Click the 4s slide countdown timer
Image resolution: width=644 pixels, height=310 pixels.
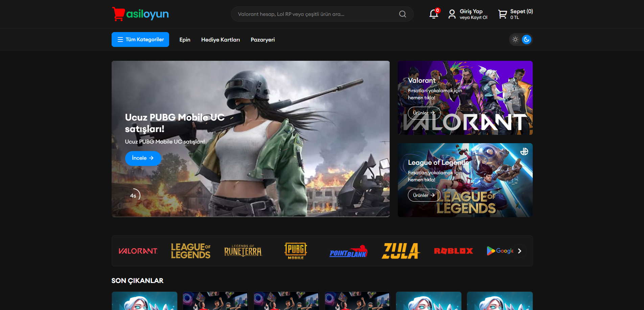point(133,196)
